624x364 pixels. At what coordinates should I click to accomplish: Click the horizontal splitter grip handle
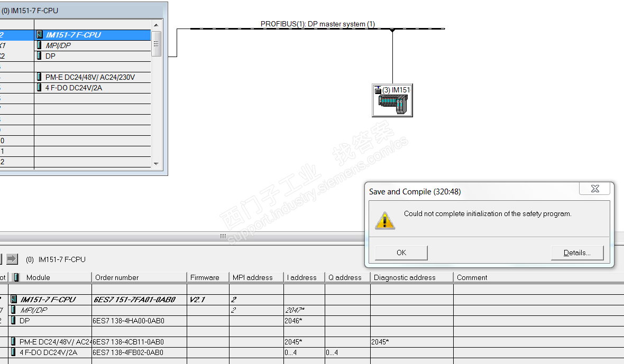[223, 236]
